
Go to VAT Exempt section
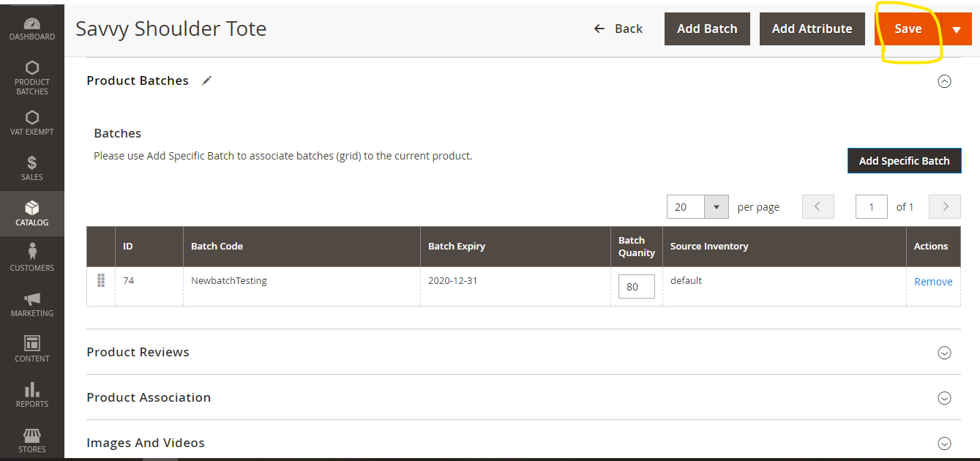coord(31,123)
